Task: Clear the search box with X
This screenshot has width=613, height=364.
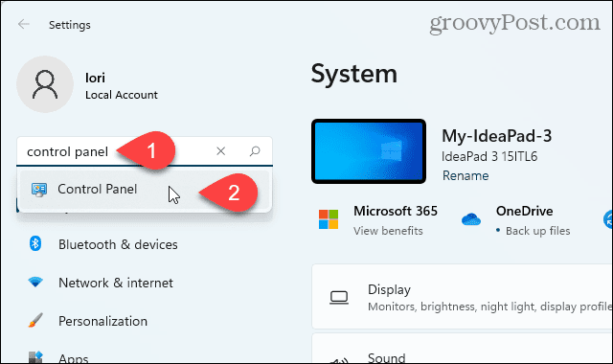Action: (x=221, y=151)
